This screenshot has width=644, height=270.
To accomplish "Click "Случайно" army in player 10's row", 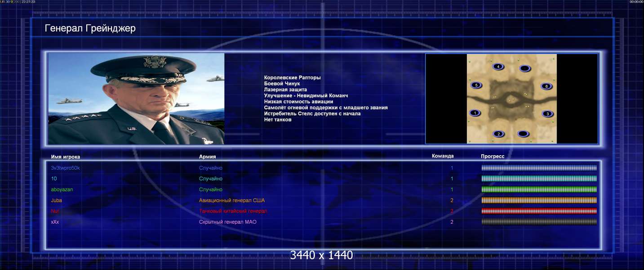I will (x=211, y=179).
